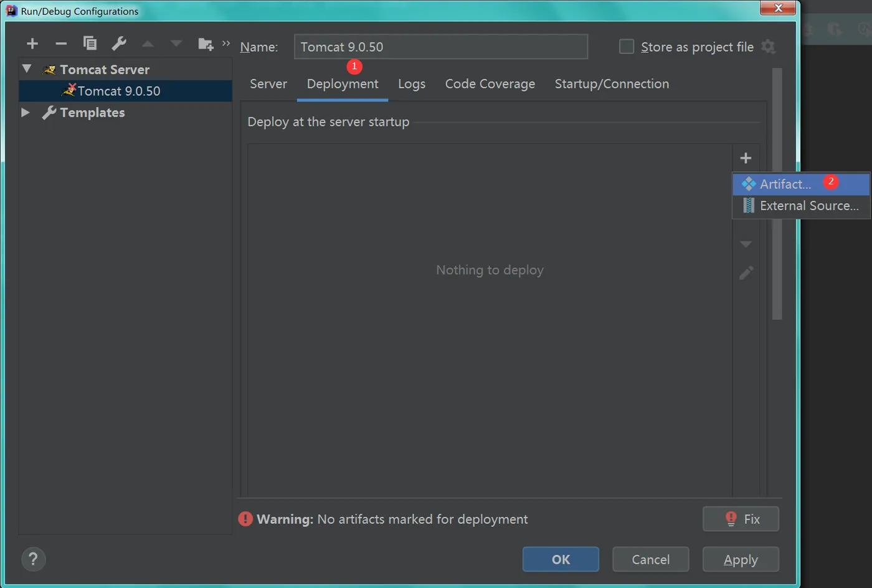Move configuration down in left toolbar
Viewport: 872px width, 588px height.
pyautogui.click(x=176, y=44)
